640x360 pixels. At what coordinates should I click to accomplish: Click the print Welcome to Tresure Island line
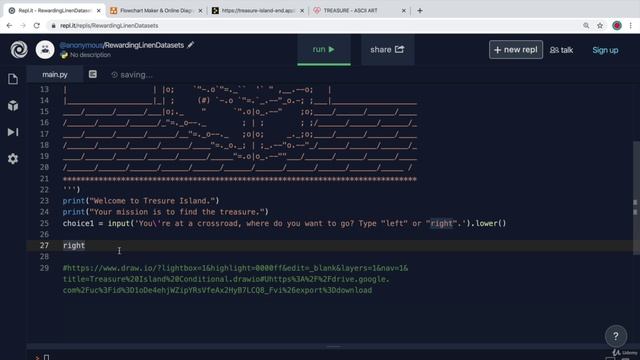(x=141, y=201)
